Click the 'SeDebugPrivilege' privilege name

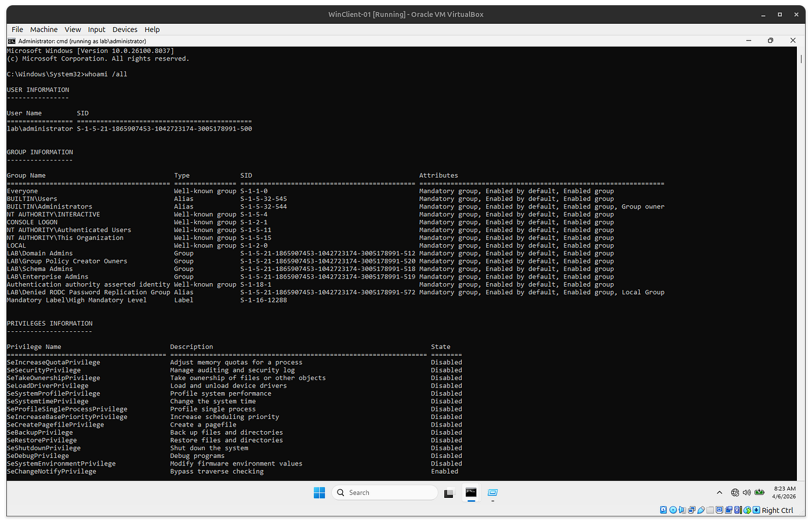[38, 456]
